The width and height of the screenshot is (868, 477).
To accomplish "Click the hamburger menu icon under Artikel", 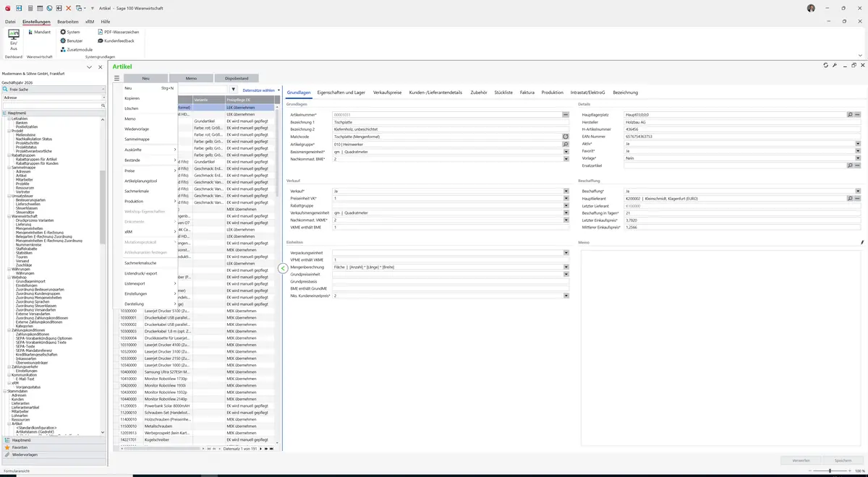I will [x=116, y=78].
